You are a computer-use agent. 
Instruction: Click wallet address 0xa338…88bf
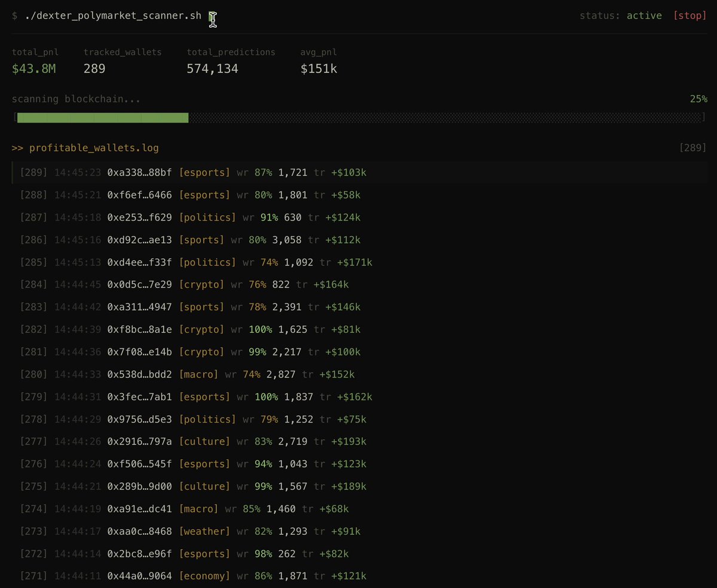(139, 173)
